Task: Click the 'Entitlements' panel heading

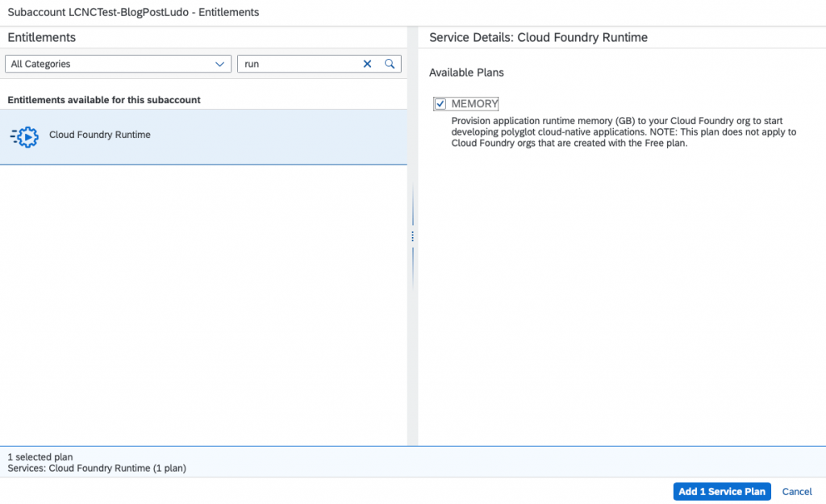Action: point(42,37)
